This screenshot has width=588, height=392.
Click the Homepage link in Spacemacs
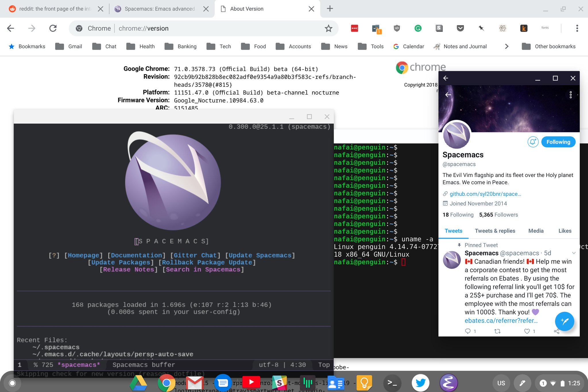[x=83, y=255]
